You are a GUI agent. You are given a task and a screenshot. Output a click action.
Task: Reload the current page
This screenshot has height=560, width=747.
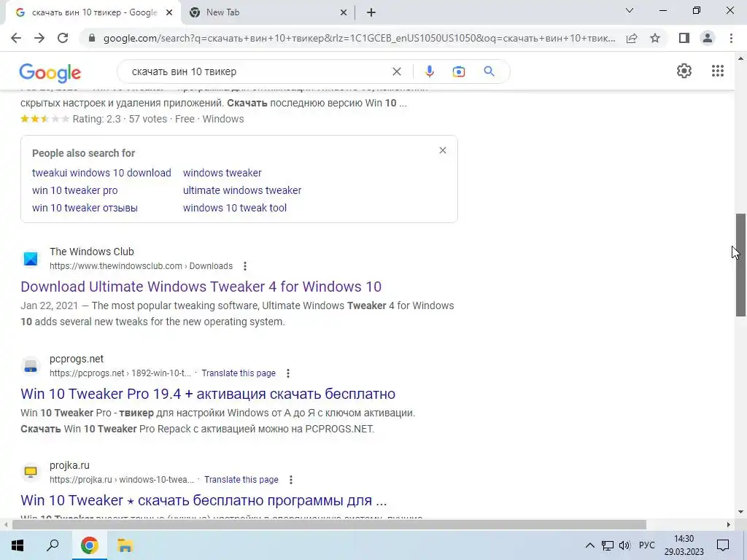(x=63, y=38)
